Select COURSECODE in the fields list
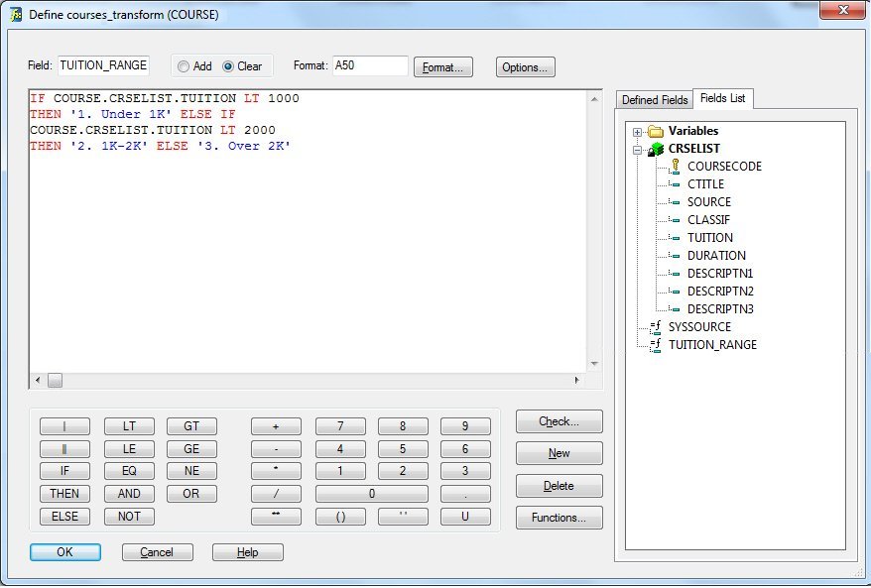871x588 pixels. (724, 167)
